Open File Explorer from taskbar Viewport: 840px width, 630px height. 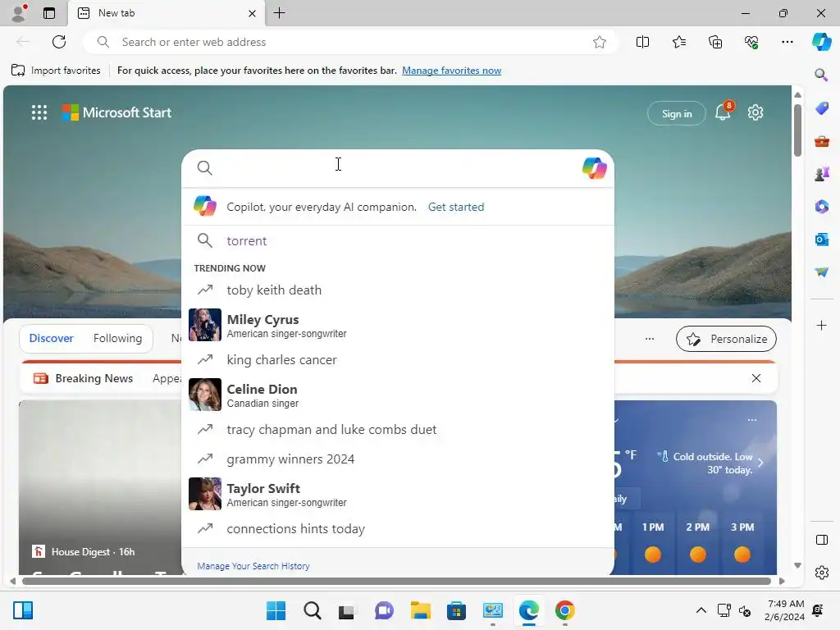(x=421, y=610)
